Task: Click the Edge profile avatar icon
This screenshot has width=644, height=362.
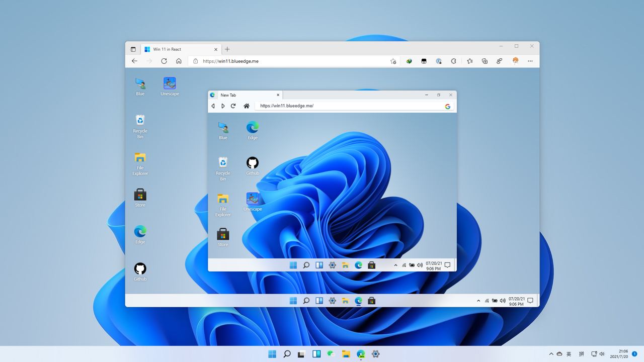Action: pyautogui.click(x=515, y=61)
